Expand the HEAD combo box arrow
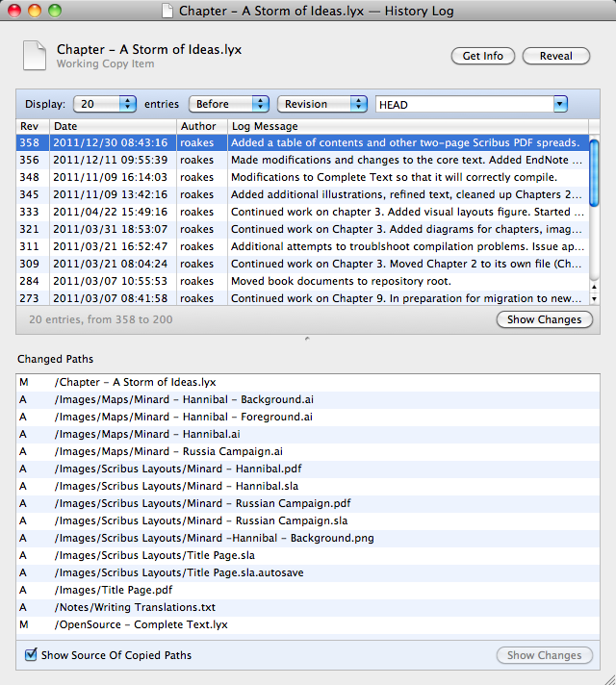Image resolution: width=616 pixels, height=685 pixels. tap(560, 104)
